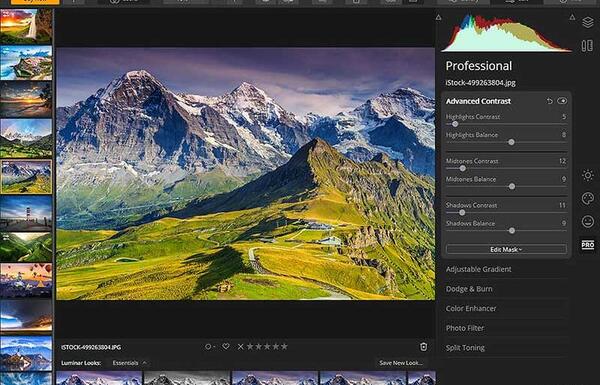Switch to Essentials tools sun icon
The height and width of the screenshot is (385, 600).
[588, 175]
